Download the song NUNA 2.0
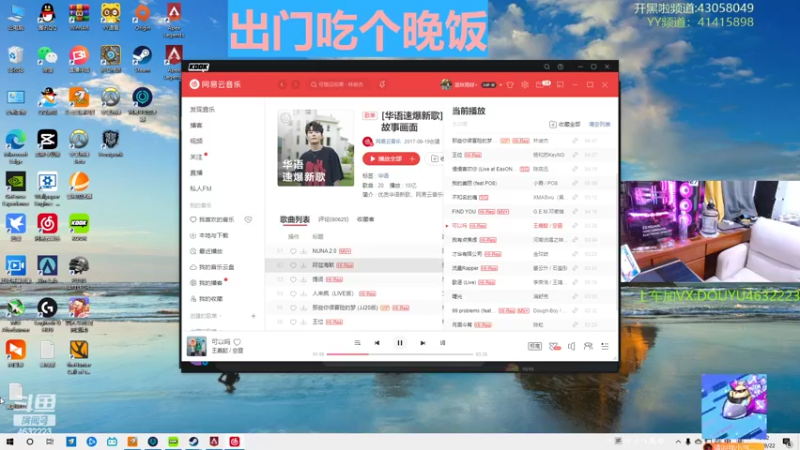 [x=303, y=251]
